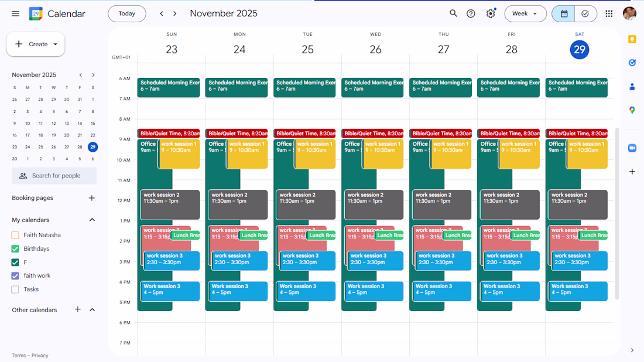Select Saturday 29 highlighted date header
This screenshot has width=644, height=362.
580,50
